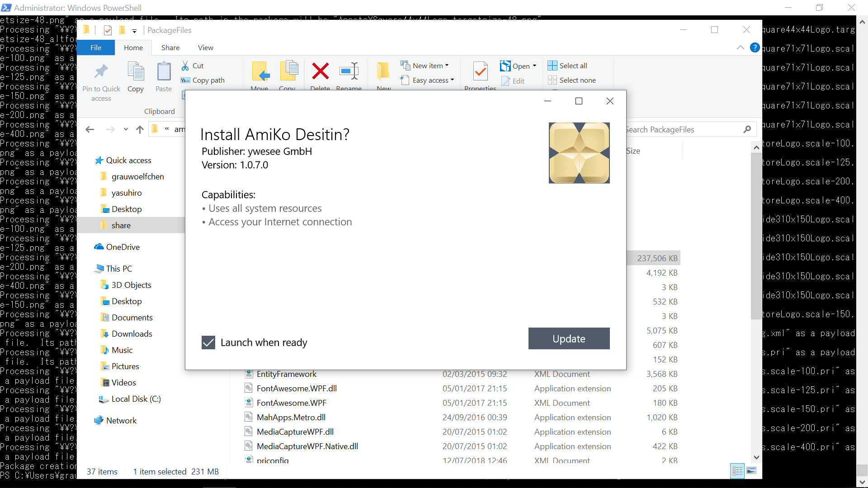Viewport: 868px width, 488px height.
Task: Switch to the View tab
Action: [x=205, y=47]
